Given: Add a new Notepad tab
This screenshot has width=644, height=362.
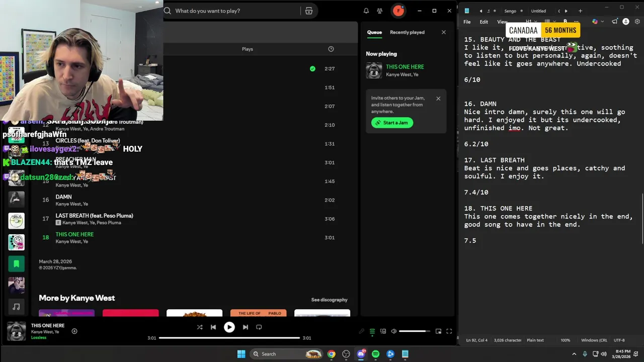Looking at the screenshot, I should 580,11.
